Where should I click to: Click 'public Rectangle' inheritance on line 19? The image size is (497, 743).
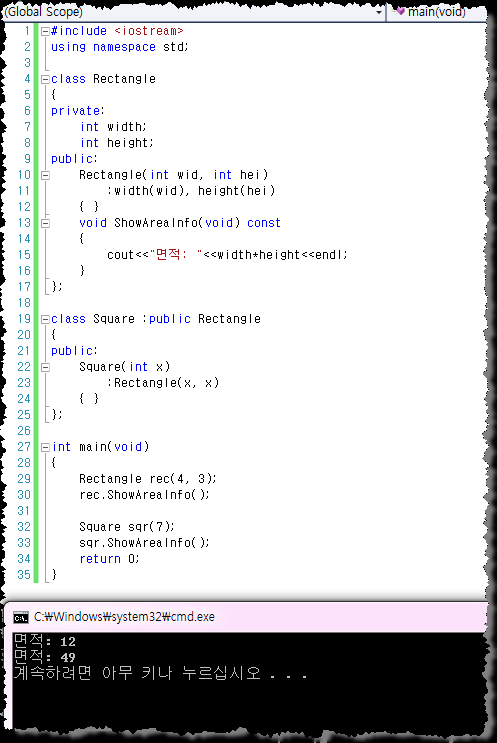pos(205,319)
